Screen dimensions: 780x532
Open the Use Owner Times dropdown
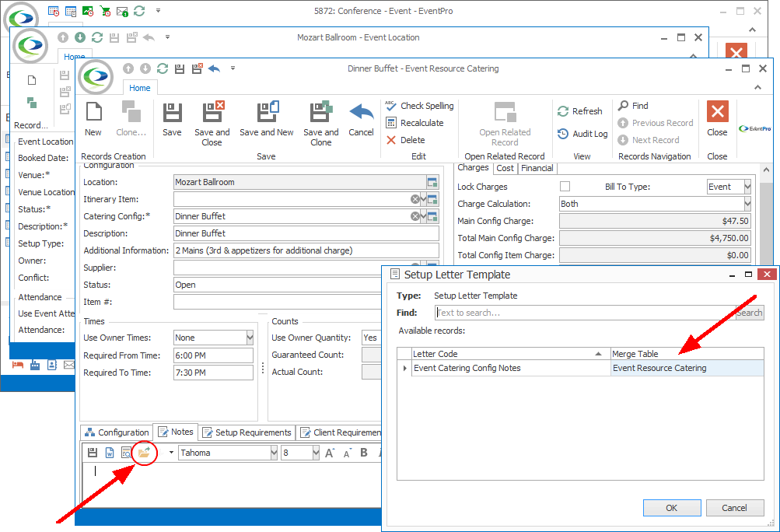pyautogui.click(x=250, y=338)
